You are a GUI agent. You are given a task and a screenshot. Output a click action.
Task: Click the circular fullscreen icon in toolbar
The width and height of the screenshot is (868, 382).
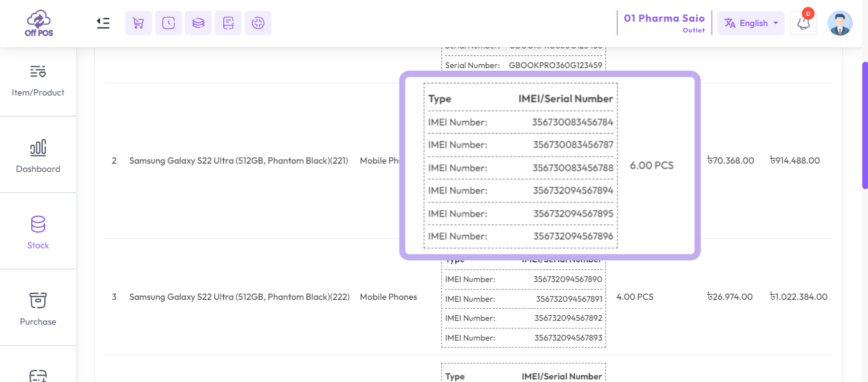[x=258, y=23]
